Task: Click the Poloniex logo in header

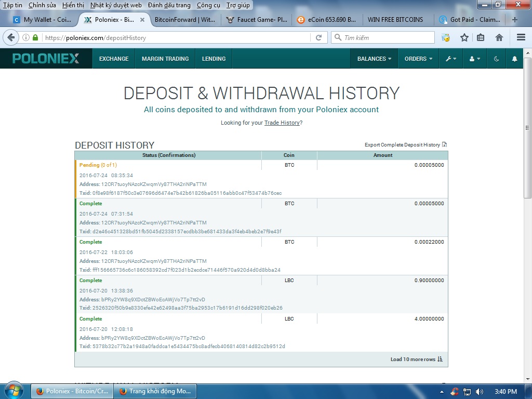Action: click(46, 58)
